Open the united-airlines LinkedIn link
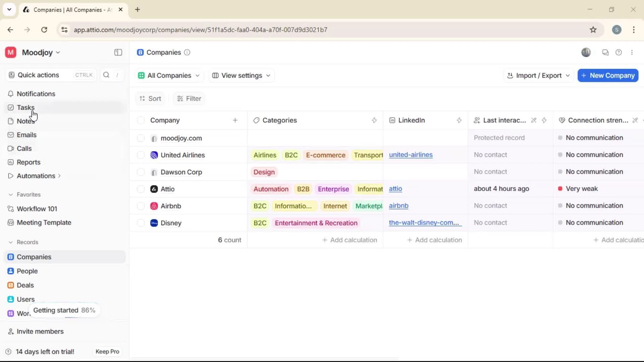644x362 pixels. [x=411, y=155]
